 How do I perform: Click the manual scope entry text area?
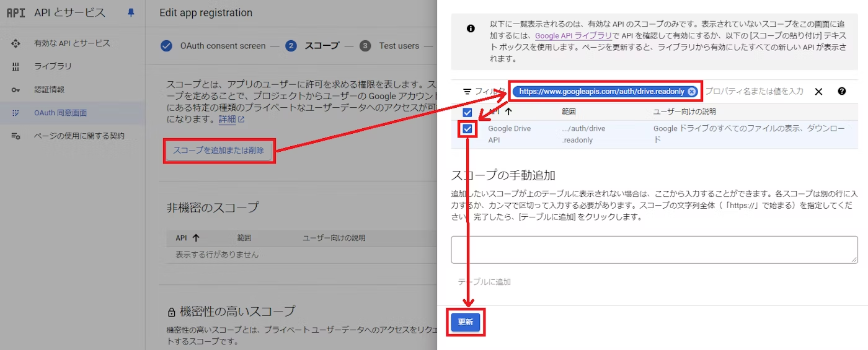point(654,250)
